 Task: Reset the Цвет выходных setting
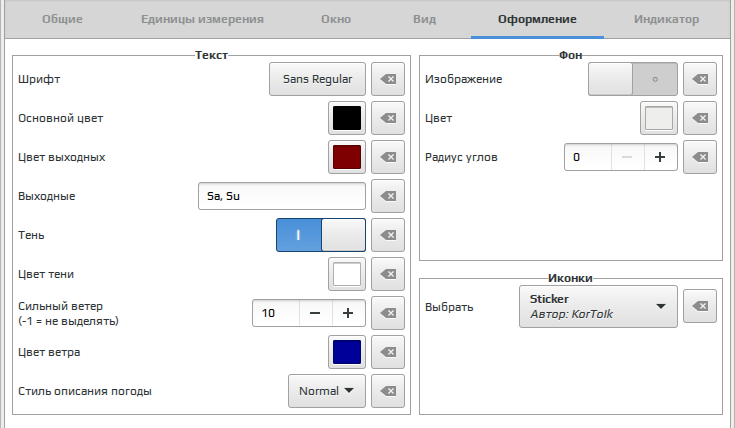pos(388,157)
